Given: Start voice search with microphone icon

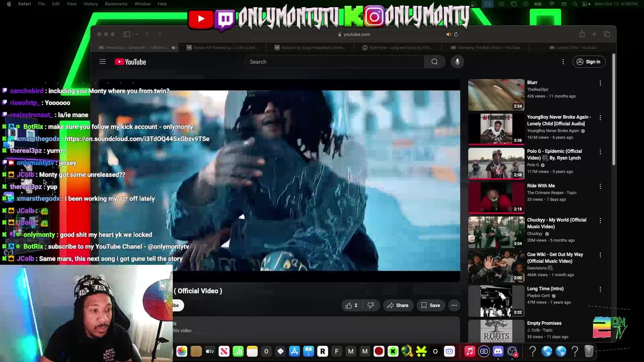Looking at the screenshot, I should point(457,62).
